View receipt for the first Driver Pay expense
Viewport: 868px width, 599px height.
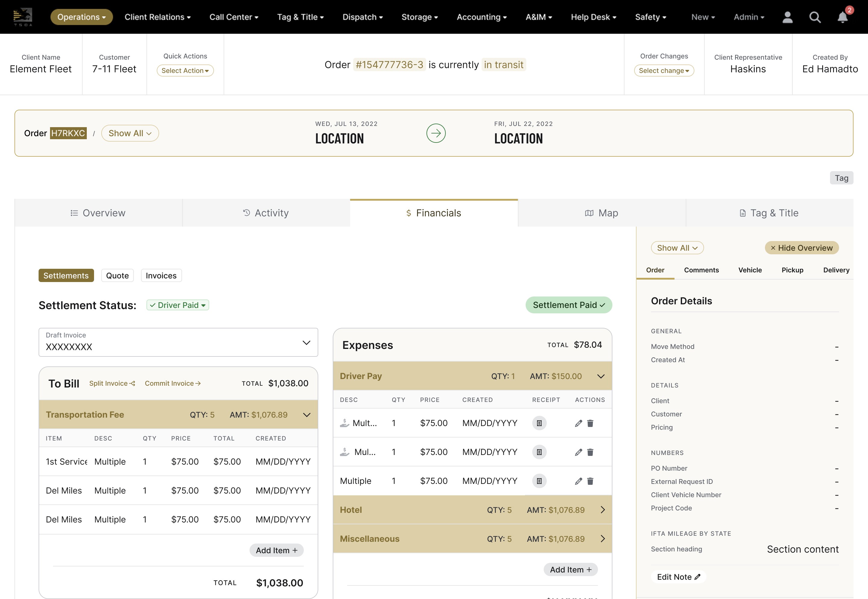point(539,423)
